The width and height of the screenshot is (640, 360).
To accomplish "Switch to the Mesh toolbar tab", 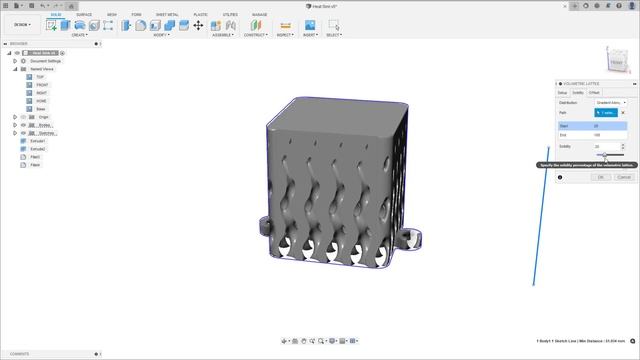I will coord(112,15).
